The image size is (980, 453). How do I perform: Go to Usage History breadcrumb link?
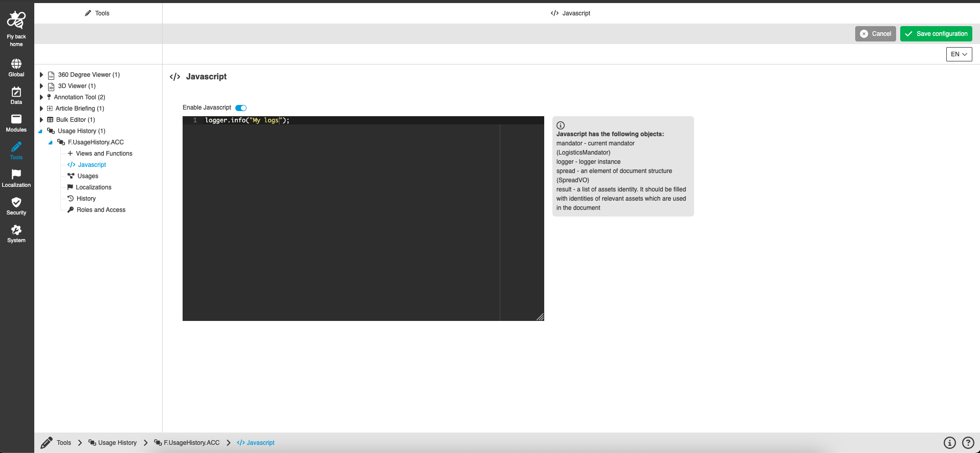pos(113,443)
